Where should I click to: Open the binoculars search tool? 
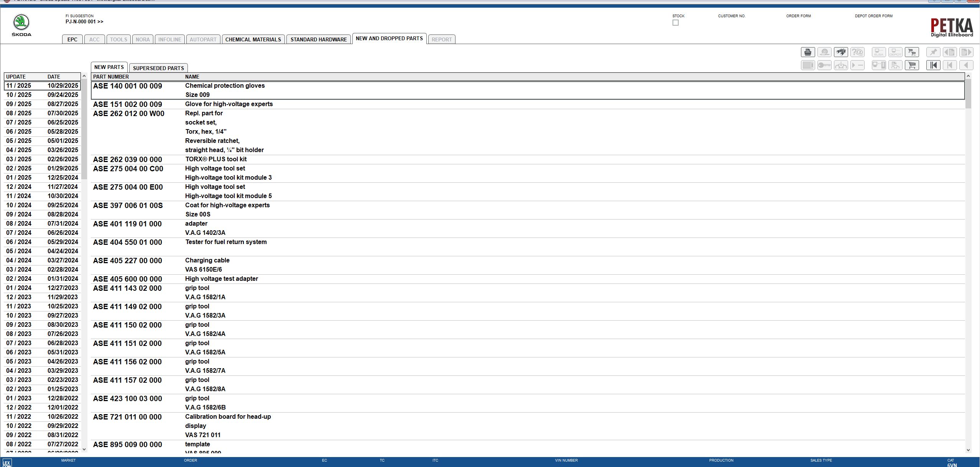(841, 52)
